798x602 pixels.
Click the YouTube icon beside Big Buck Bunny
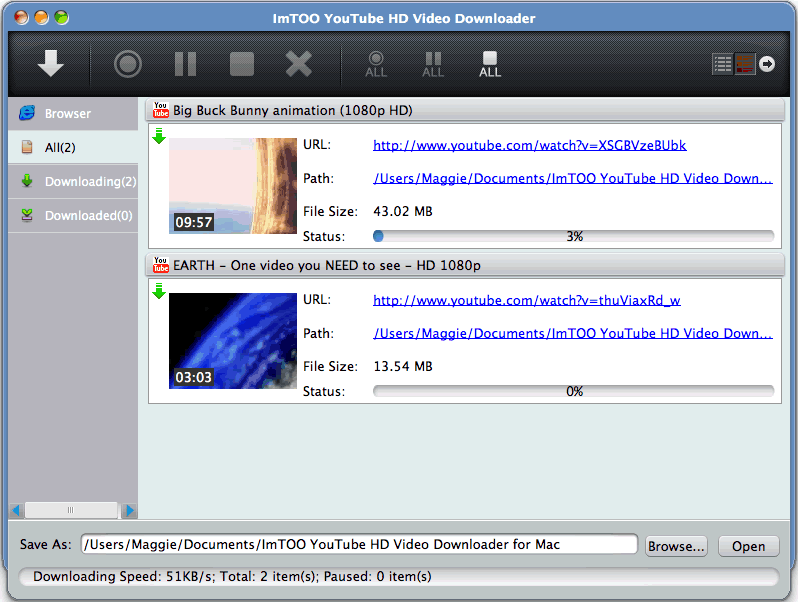[x=161, y=110]
